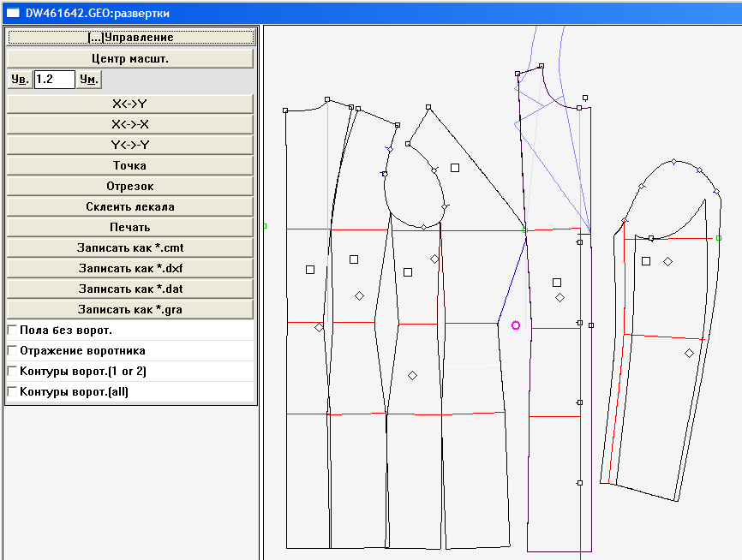This screenshot has height=560, width=742.
Task: Click Ув. to zoom in
Action: pos(20,79)
